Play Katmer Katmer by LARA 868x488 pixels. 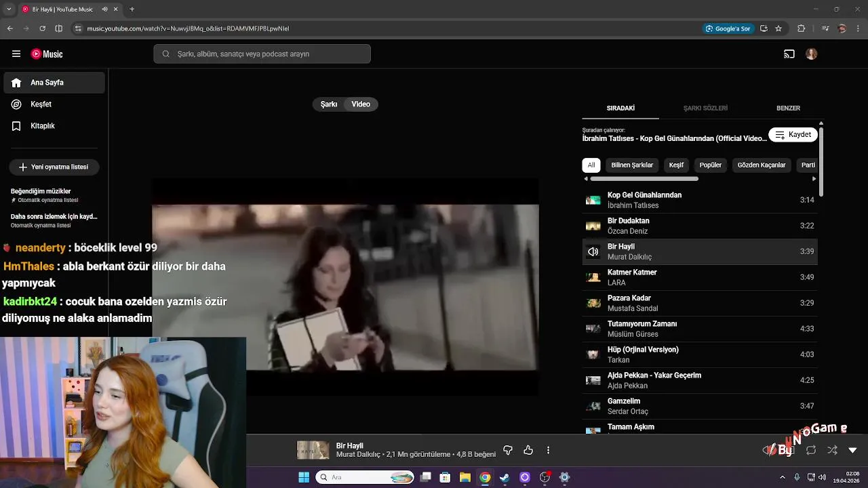coord(700,277)
